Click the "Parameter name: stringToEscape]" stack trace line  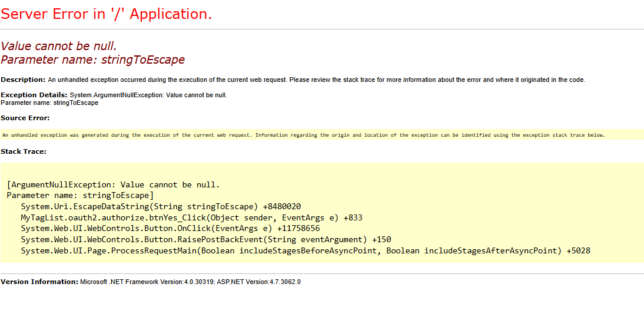(x=81, y=195)
